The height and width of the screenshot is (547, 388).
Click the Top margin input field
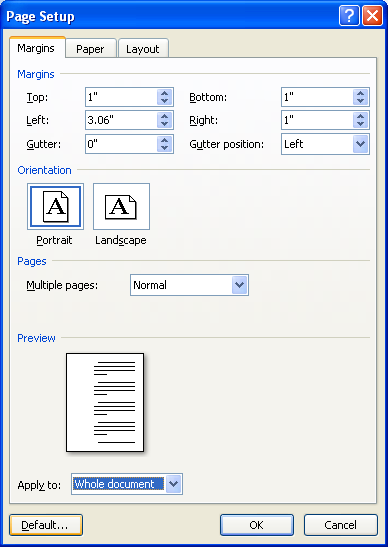point(121,97)
